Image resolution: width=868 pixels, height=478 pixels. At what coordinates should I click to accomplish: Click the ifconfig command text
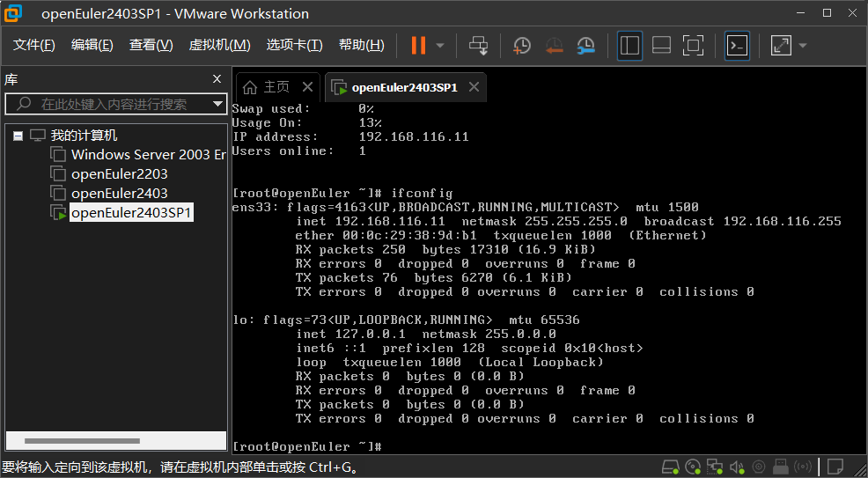point(422,193)
